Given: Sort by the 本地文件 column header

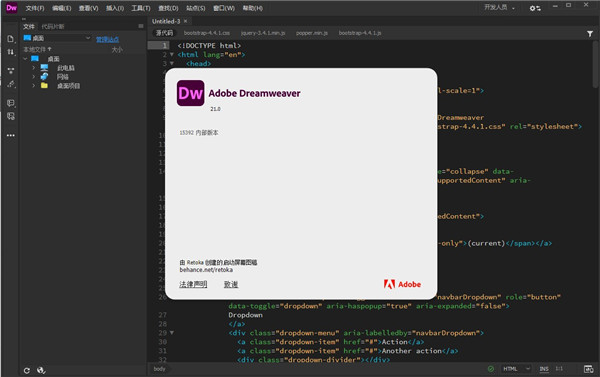Looking at the screenshot, I should [x=37, y=49].
